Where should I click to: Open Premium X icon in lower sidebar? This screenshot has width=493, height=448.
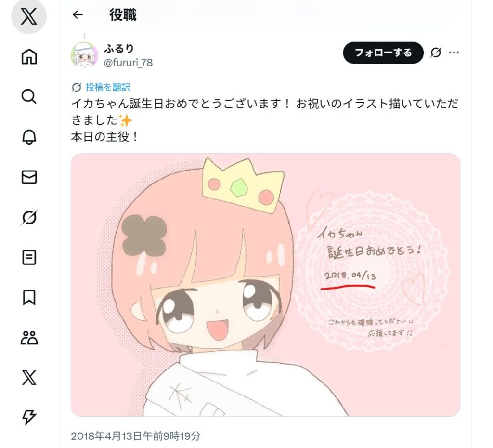[29, 378]
